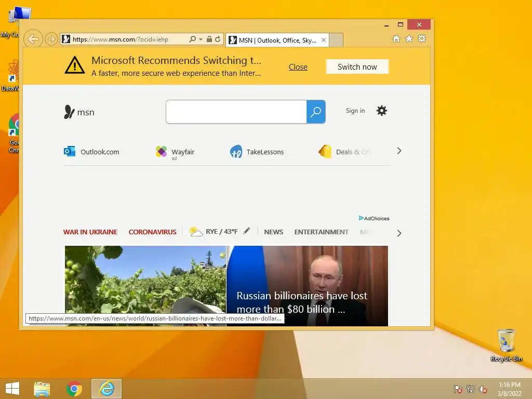Click the Home icon in Internet Explorer

396,38
